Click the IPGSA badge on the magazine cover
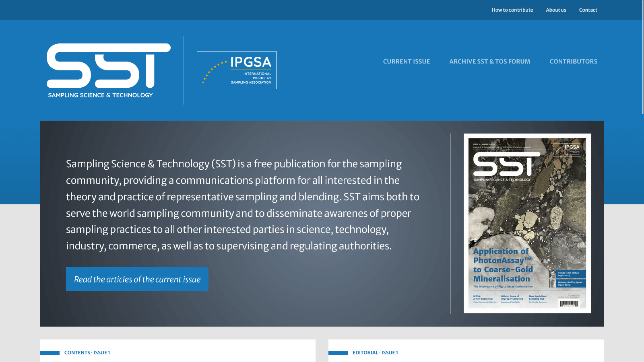This screenshot has width=644, height=362. [567, 149]
